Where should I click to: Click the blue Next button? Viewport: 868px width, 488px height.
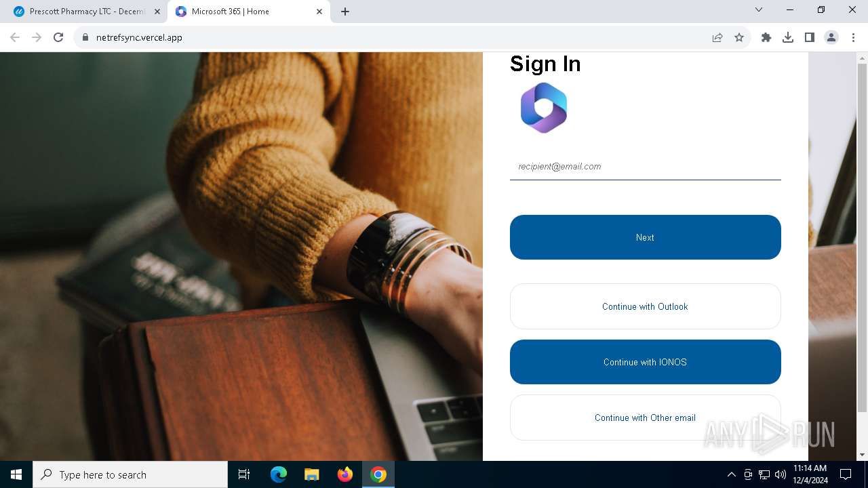pyautogui.click(x=645, y=237)
